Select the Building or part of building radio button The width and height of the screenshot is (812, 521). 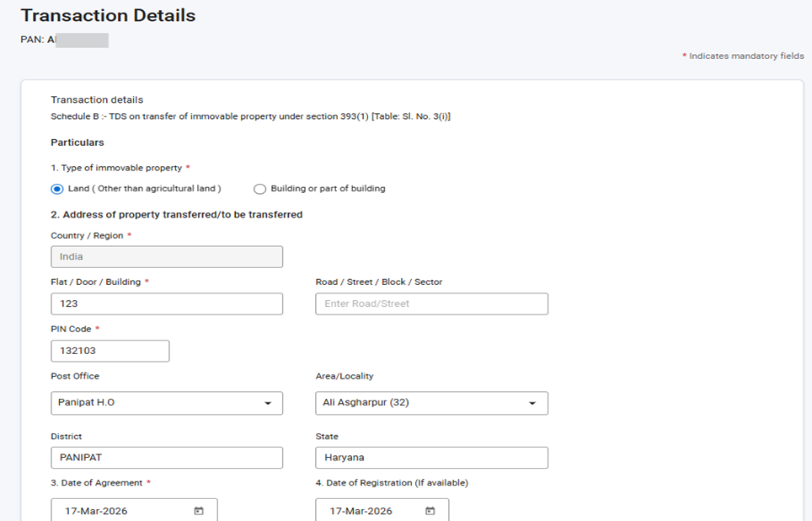pyautogui.click(x=260, y=189)
